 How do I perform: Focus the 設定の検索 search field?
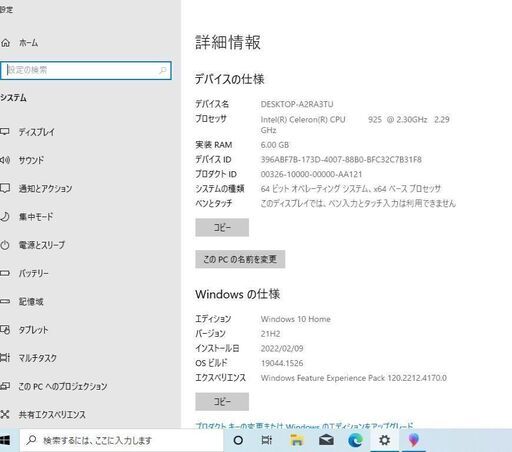tap(86, 70)
